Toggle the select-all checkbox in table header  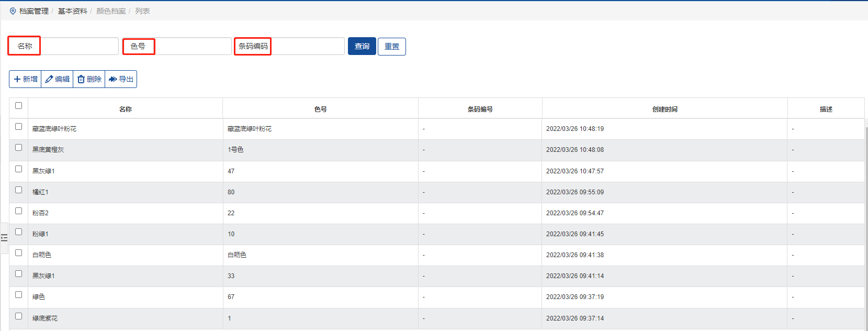[19, 106]
